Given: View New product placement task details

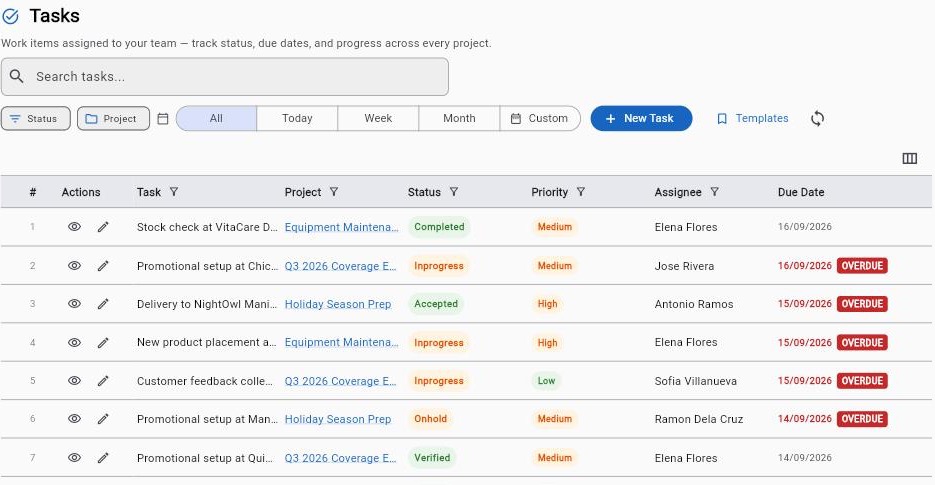Looking at the screenshot, I should click(74, 342).
